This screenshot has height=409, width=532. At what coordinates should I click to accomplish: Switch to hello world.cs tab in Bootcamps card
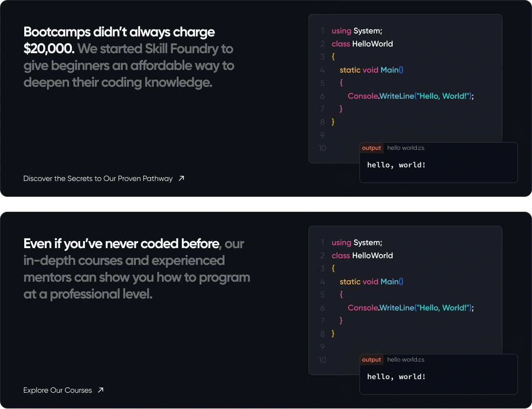pyautogui.click(x=406, y=148)
